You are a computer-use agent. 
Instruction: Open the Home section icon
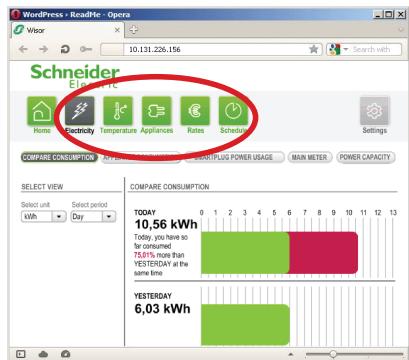click(x=42, y=111)
